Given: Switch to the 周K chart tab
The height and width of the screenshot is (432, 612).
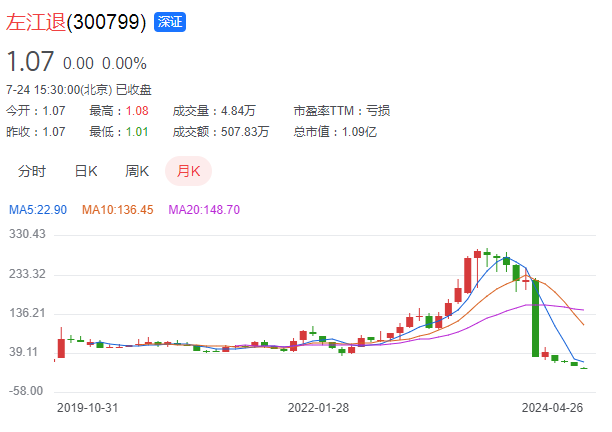Looking at the screenshot, I should pyautogui.click(x=137, y=171).
